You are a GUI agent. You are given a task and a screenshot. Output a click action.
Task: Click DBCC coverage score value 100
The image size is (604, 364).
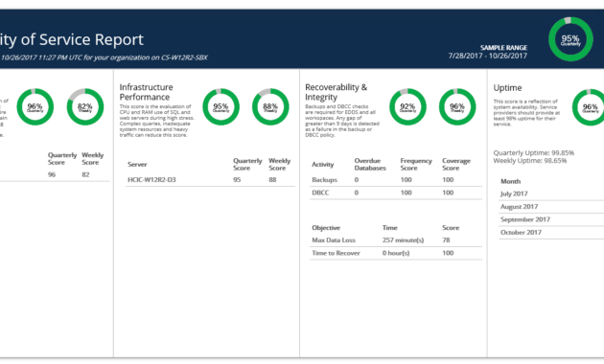coord(448,193)
